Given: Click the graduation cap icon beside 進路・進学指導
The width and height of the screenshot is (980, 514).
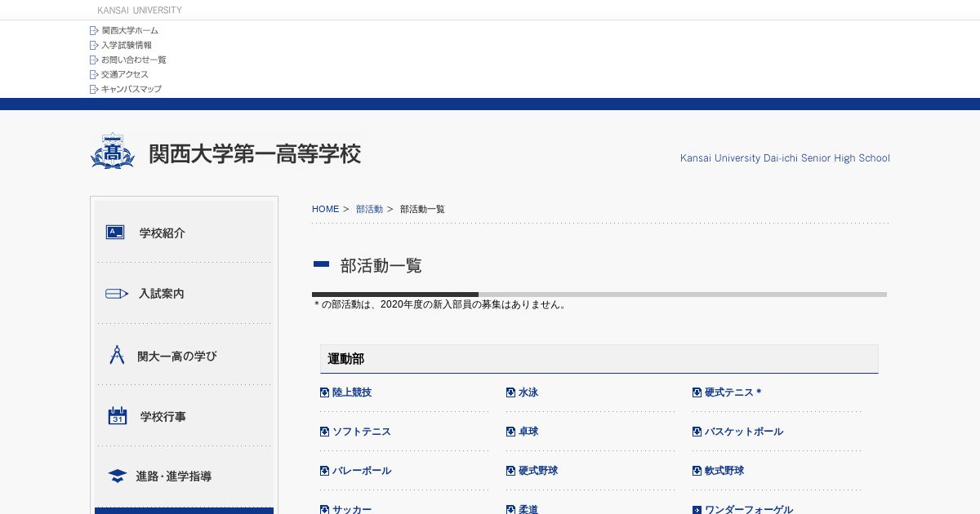Looking at the screenshot, I should [118, 476].
